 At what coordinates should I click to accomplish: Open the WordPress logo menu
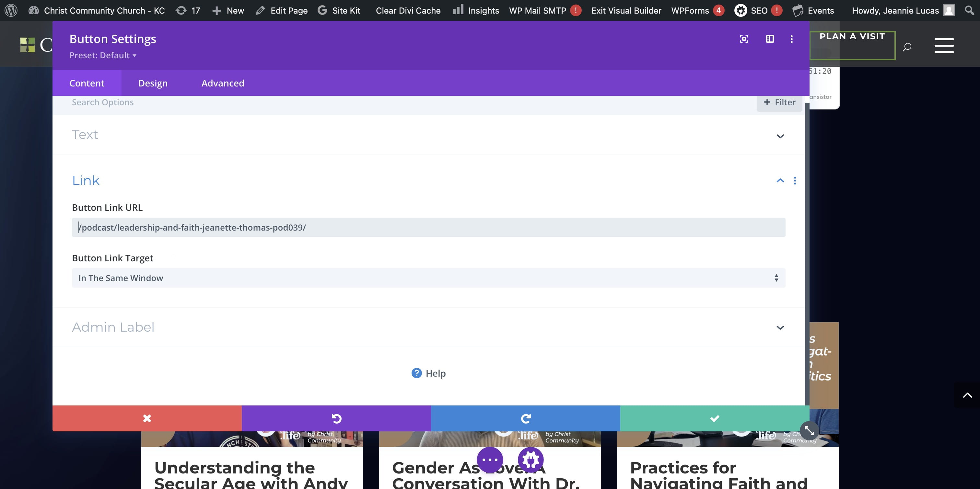11,10
